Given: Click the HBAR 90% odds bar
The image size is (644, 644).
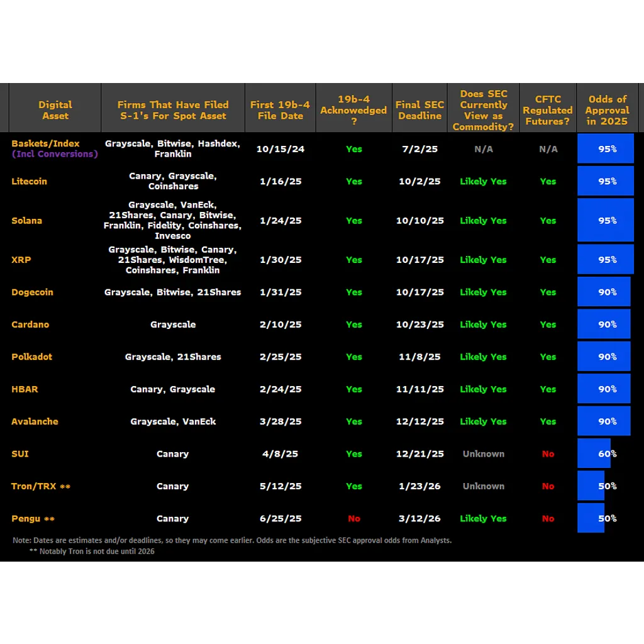Looking at the screenshot, I should coord(604,389).
